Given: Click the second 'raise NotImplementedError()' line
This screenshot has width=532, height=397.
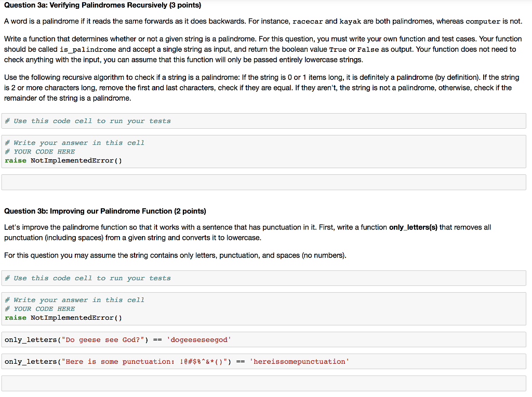Looking at the screenshot, I should (63, 318).
